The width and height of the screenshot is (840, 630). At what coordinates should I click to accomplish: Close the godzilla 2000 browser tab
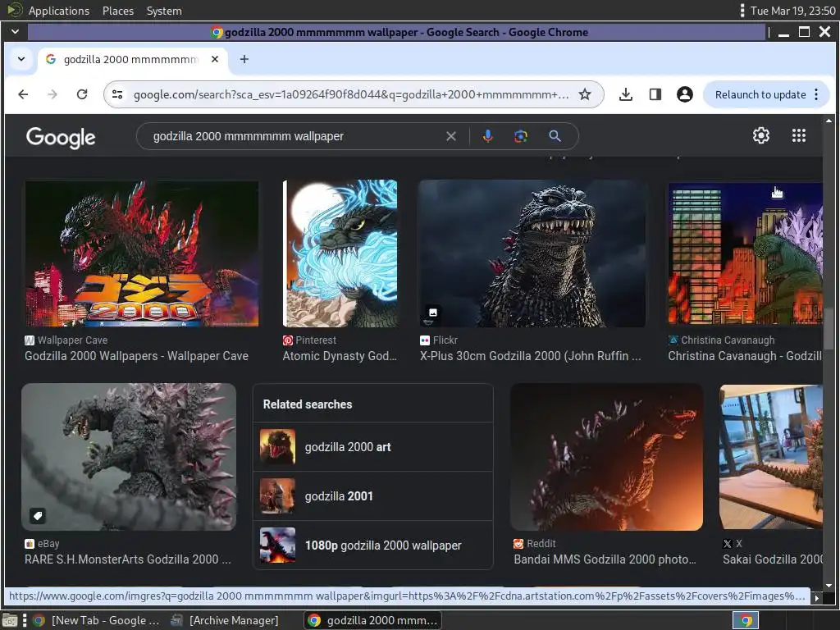click(215, 59)
